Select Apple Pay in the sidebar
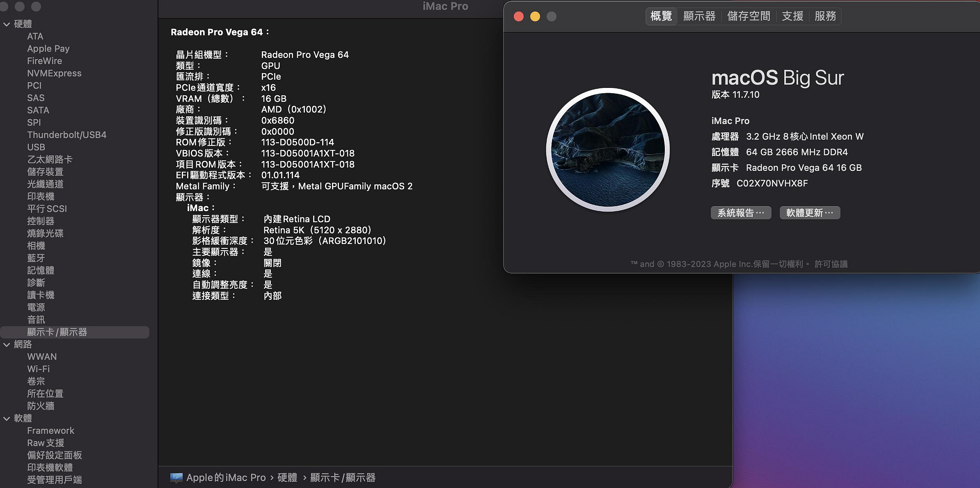The image size is (980, 488). coord(48,49)
